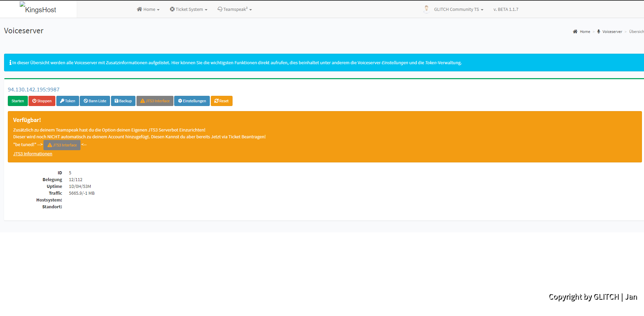Click the v. BETA 1.1.7 version label
This screenshot has height=316, width=644.
[505, 10]
